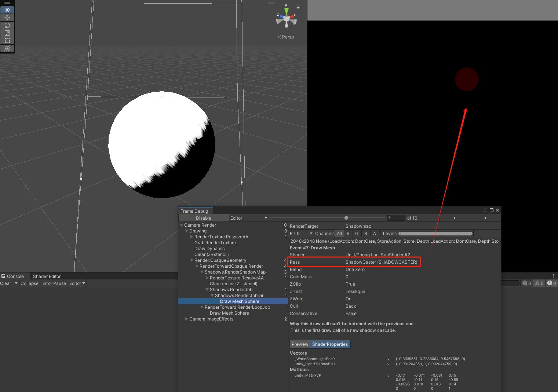Disable the Frame Debugger
Screen dimensions: 558x392
click(x=204, y=218)
